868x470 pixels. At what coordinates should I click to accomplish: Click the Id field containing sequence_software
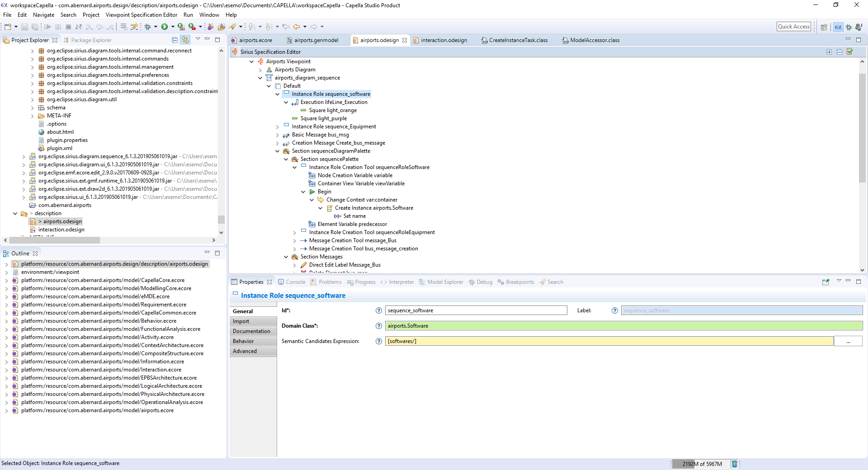pos(476,310)
